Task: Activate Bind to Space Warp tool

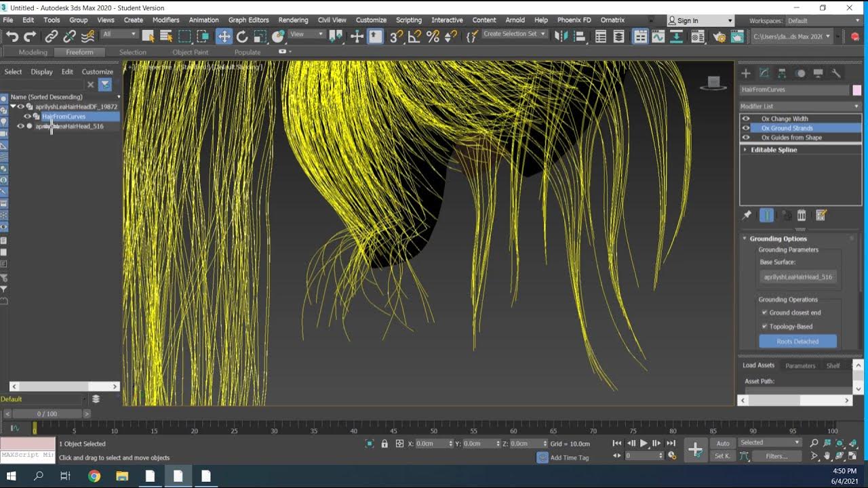Action: pos(87,37)
